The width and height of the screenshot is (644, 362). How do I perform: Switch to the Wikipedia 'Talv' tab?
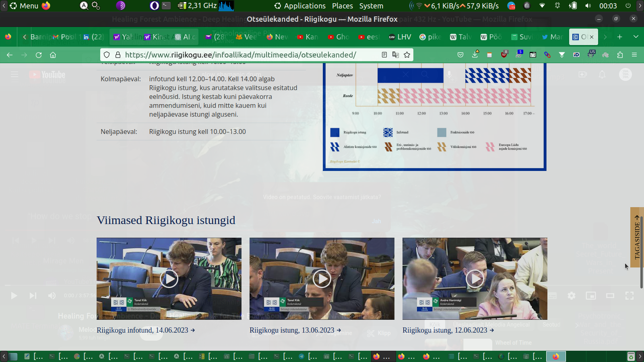click(x=461, y=37)
